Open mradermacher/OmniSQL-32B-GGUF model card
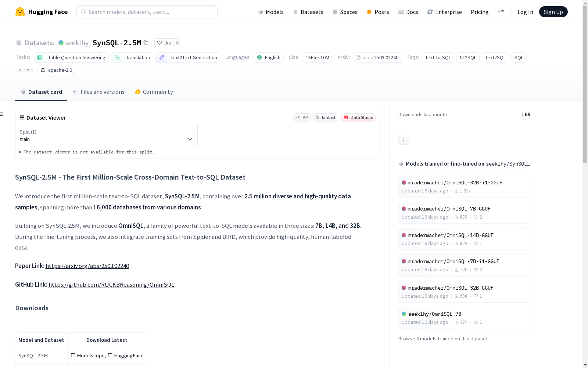 coord(464,292)
